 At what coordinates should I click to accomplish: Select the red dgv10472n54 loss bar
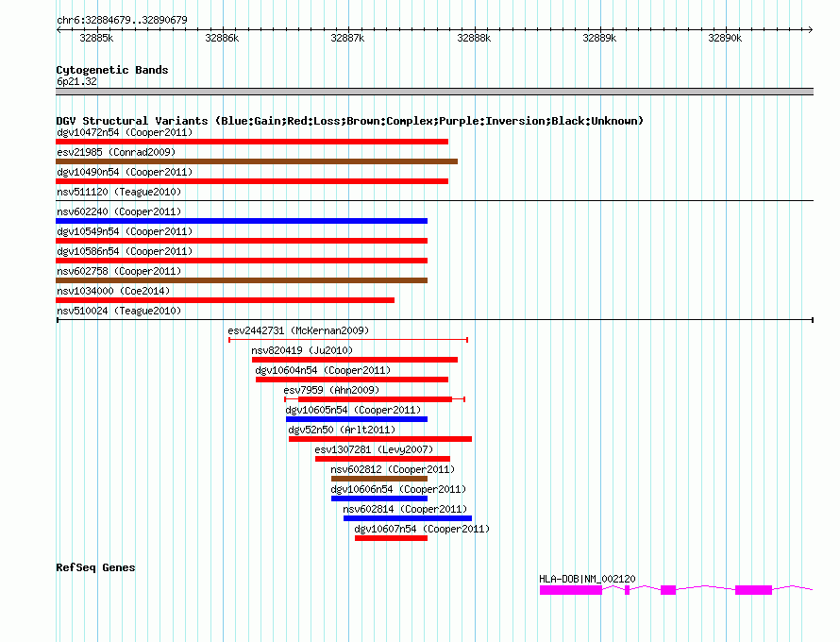point(252,142)
